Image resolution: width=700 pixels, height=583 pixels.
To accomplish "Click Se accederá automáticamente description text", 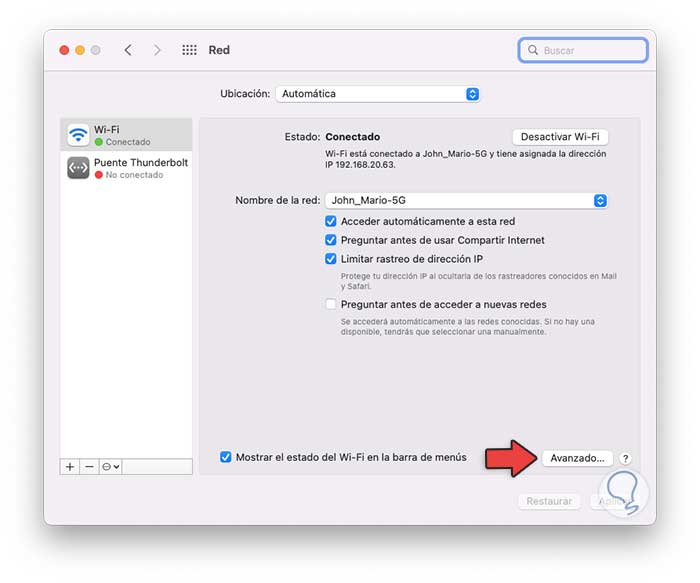I will (467, 327).
